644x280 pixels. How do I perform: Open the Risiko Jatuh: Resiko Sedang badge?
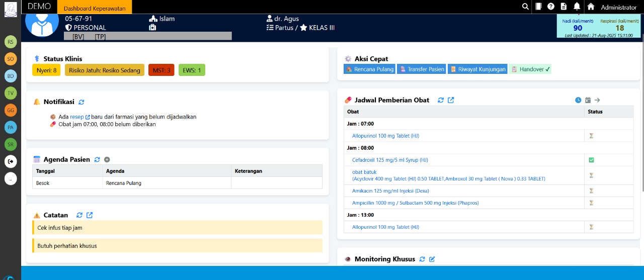coord(105,70)
